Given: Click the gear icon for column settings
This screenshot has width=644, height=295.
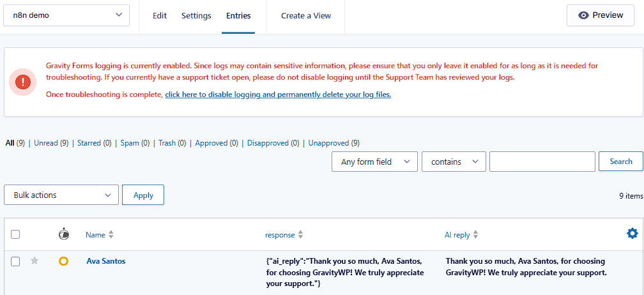Looking at the screenshot, I should (x=632, y=234).
